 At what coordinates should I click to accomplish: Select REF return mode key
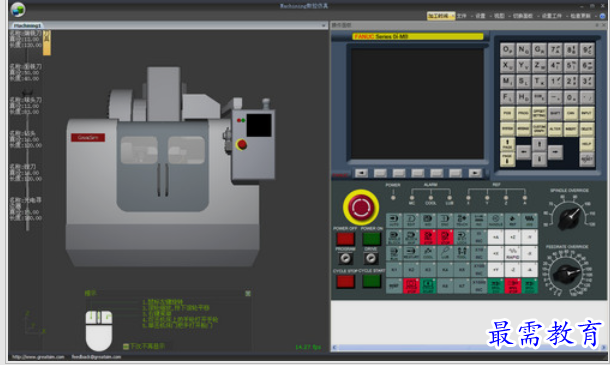[x=512, y=221]
